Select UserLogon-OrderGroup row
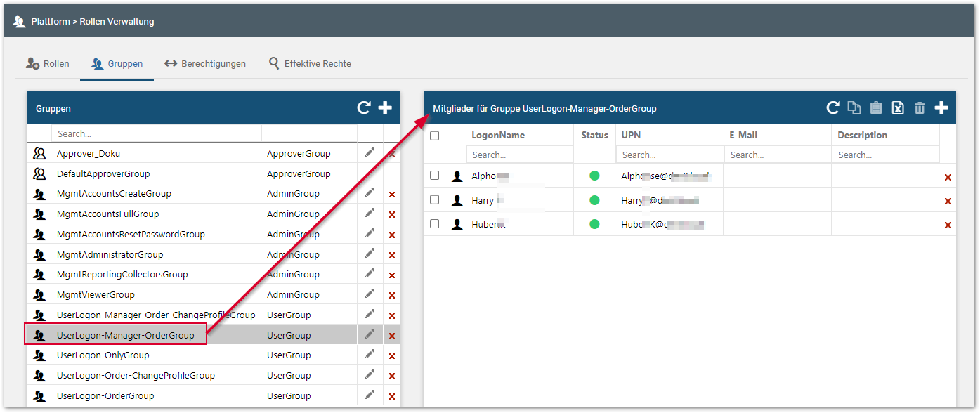 213,395
